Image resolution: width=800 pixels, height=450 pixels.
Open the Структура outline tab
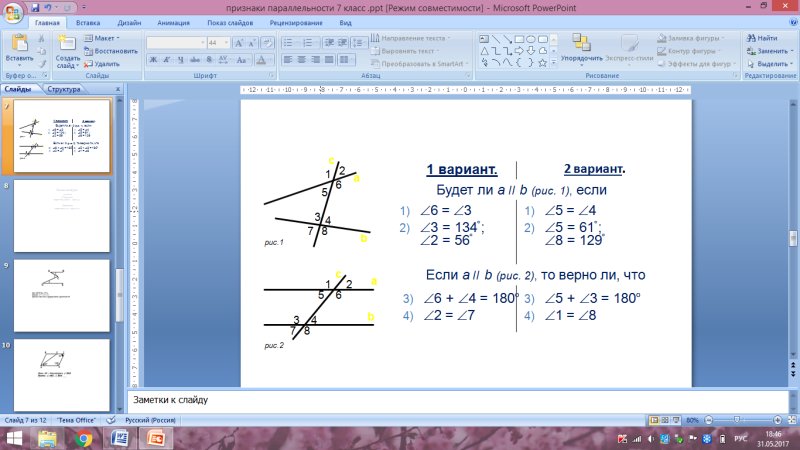click(63, 89)
